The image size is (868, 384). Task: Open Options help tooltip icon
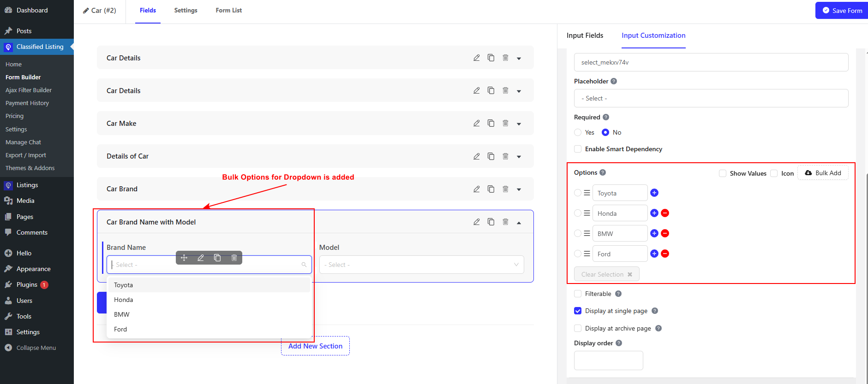[603, 172]
